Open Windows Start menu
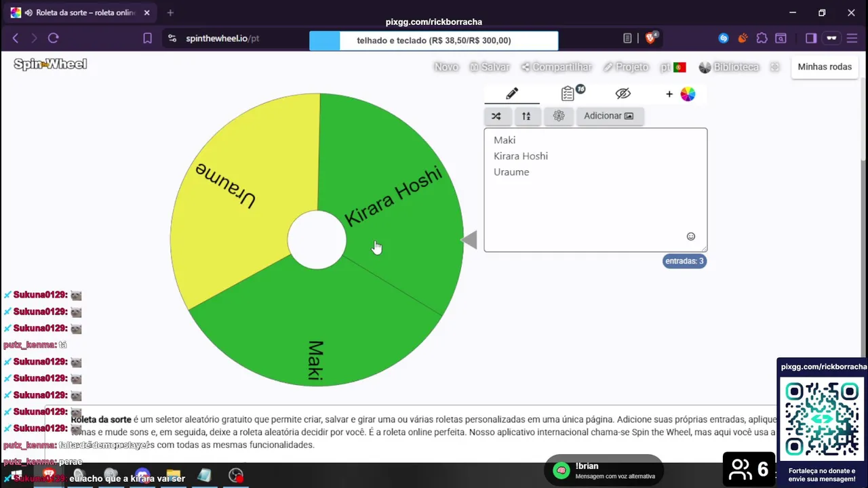Viewport: 868px width, 488px height. [x=16, y=476]
